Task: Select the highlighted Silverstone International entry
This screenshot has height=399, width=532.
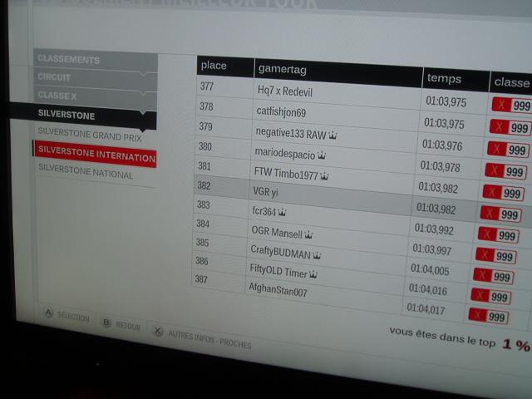Action: click(x=95, y=155)
